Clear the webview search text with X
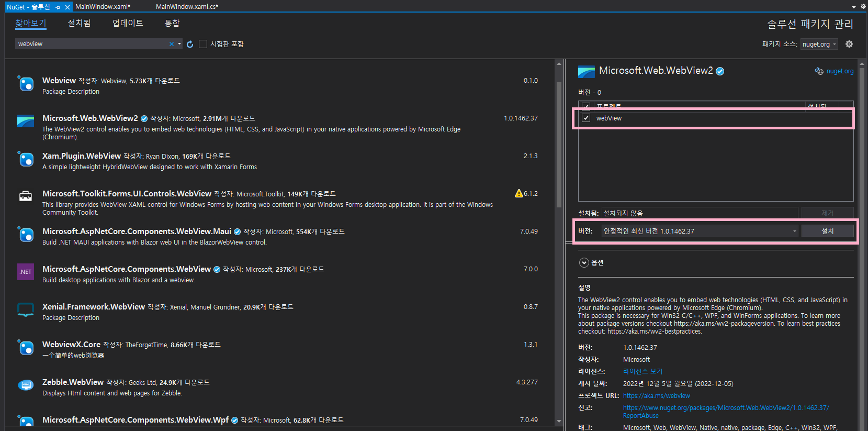The height and width of the screenshot is (431, 868). [171, 44]
